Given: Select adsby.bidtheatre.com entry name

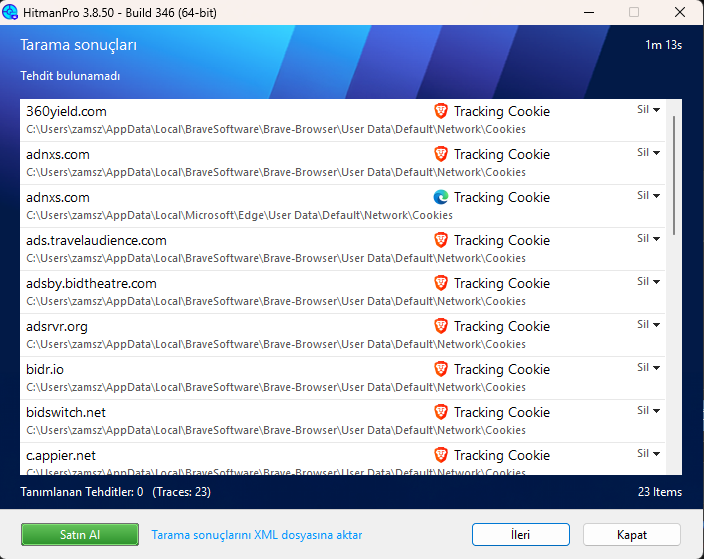Looking at the screenshot, I should tap(91, 284).
